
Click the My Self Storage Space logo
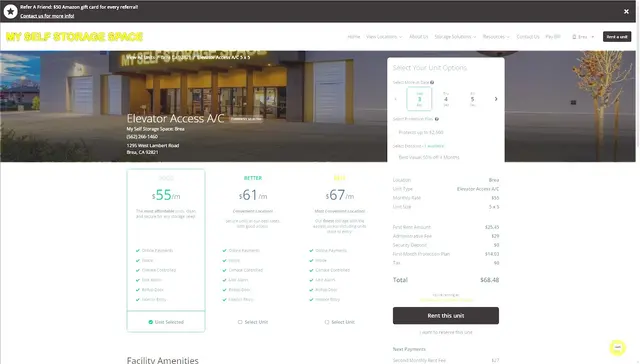74,37
